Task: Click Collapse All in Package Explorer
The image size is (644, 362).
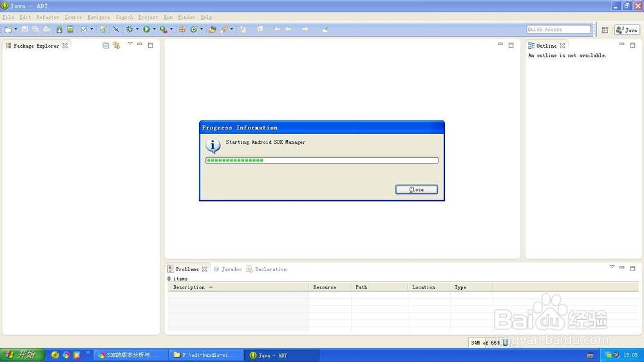Action: pos(106,46)
